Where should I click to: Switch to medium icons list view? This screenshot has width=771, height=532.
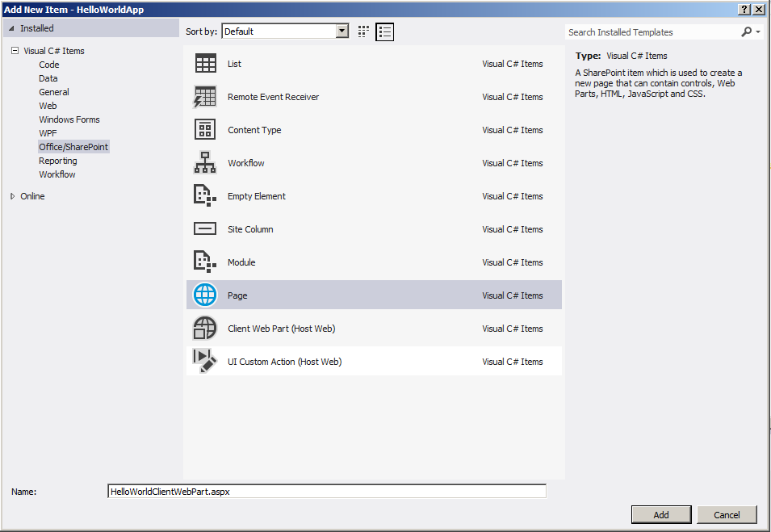384,32
